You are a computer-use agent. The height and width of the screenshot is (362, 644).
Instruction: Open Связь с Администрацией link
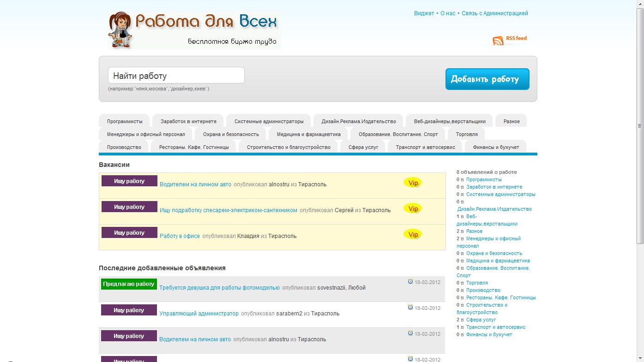[x=495, y=13]
